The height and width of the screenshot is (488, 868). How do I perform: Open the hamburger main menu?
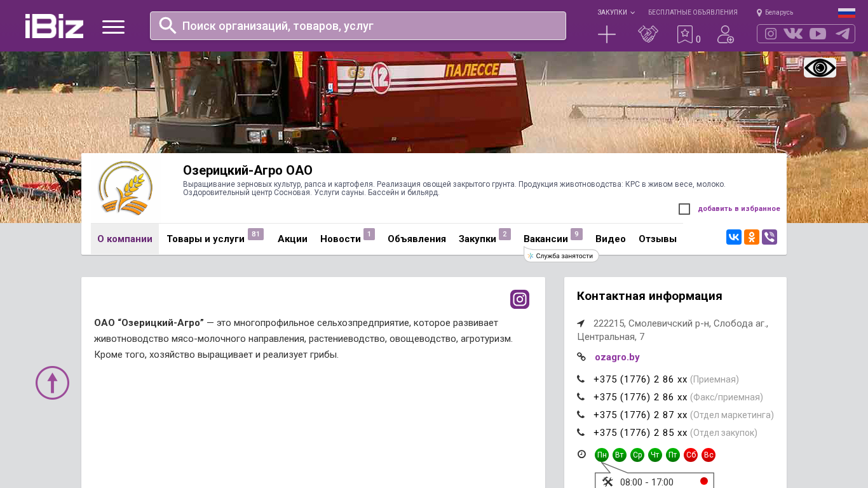tap(114, 27)
